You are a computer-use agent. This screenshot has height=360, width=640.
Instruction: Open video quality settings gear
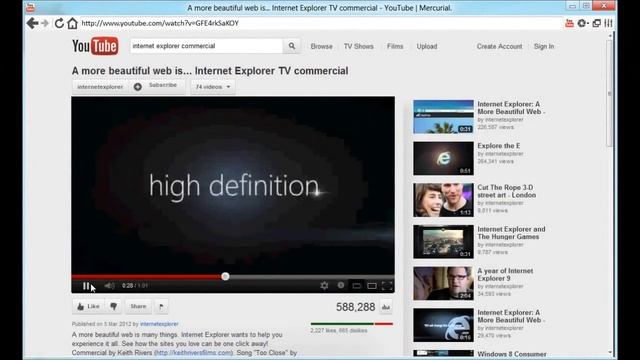coord(324,286)
